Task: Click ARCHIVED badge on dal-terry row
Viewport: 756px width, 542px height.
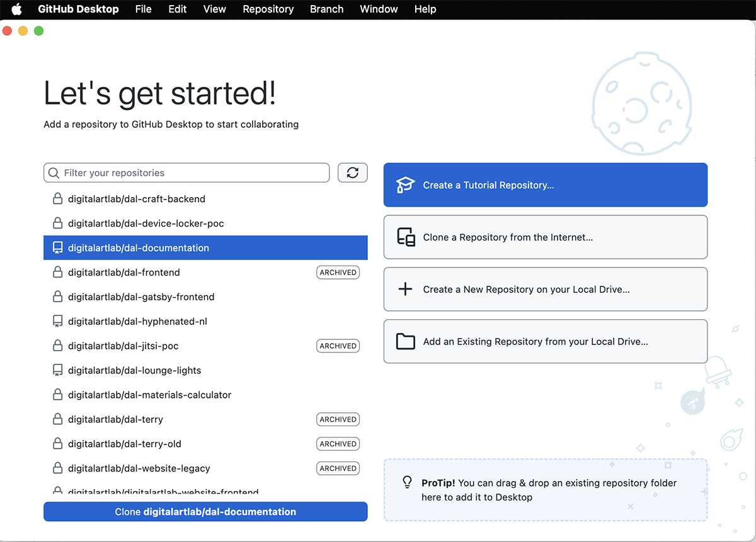Action: tap(338, 420)
